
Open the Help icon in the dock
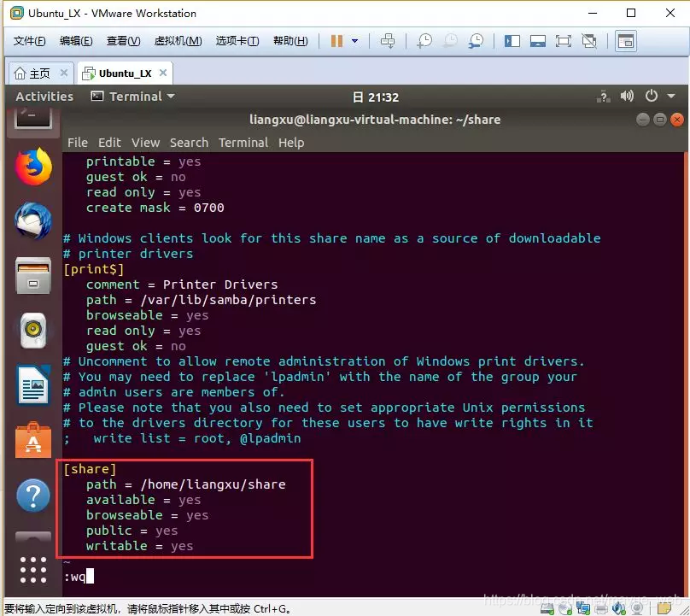[x=33, y=496]
